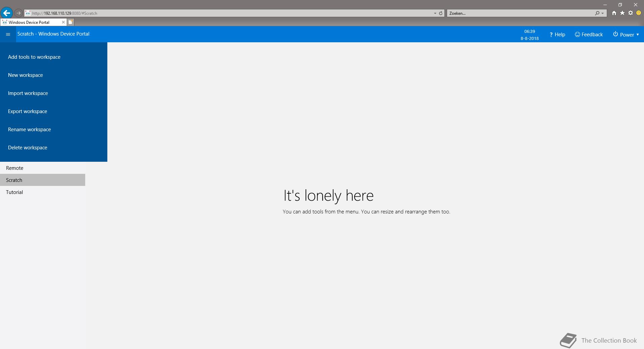Screen dimensions: 644x349
Task: Expand the search provider dropdown arrow
Action: pos(603,13)
